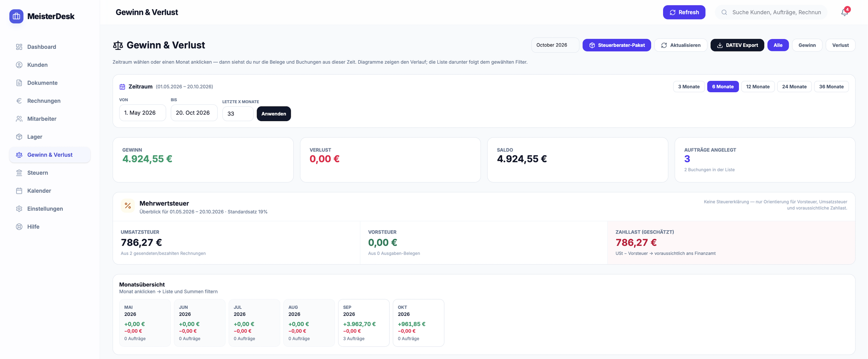Click the Steuerberater-Paket button
The image size is (868, 359).
[x=616, y=45]
